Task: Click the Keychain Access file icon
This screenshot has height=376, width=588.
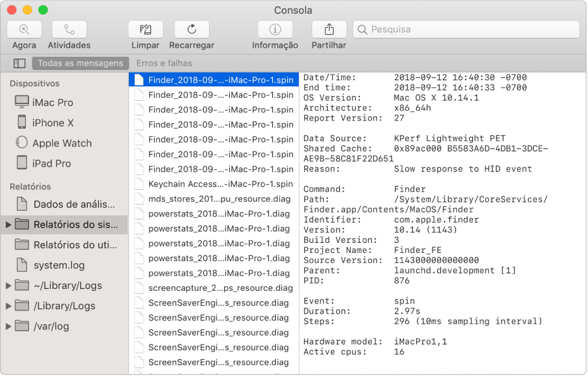Action: 139,184
